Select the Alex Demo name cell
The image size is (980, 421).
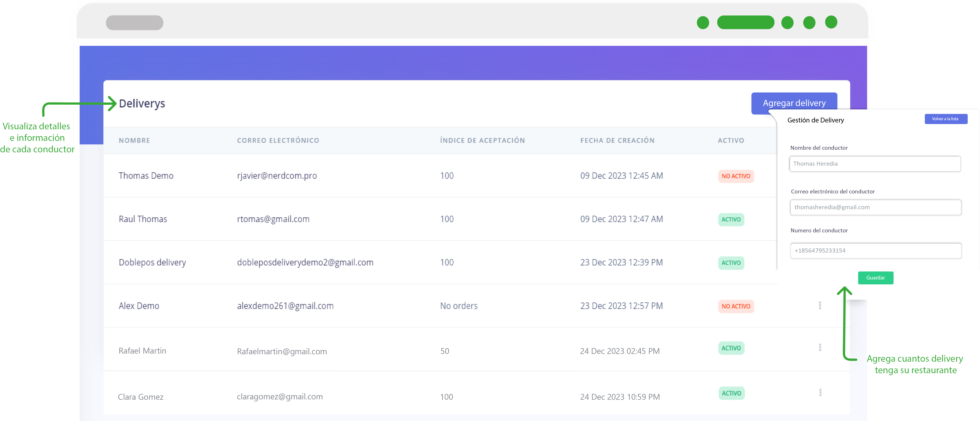coord(139,306)
